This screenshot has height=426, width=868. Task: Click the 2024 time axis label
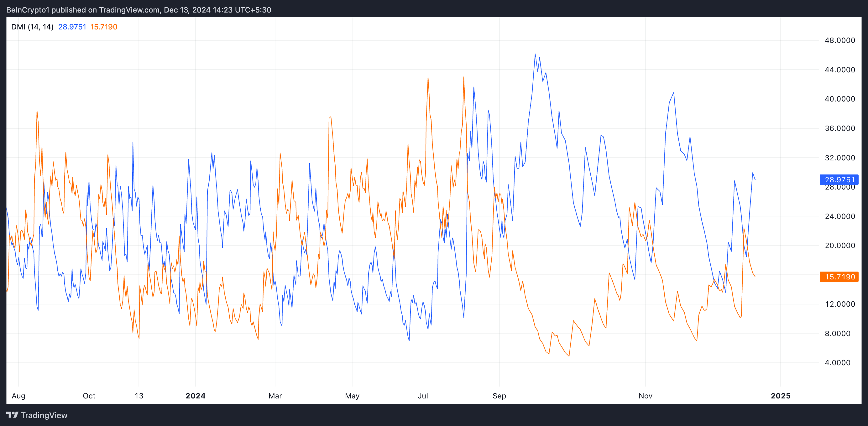coord(196,396)
